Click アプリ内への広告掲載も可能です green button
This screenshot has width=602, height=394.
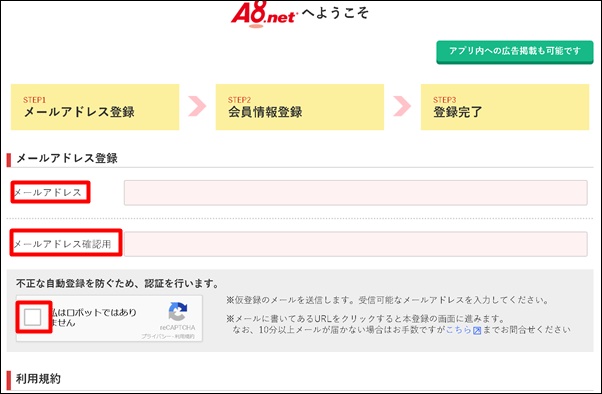tap(515, 51)
